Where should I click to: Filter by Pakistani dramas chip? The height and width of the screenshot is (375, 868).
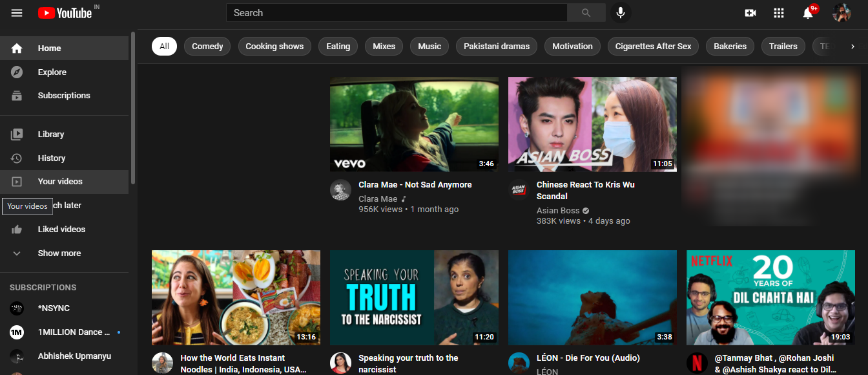click(x=497, y=46)
